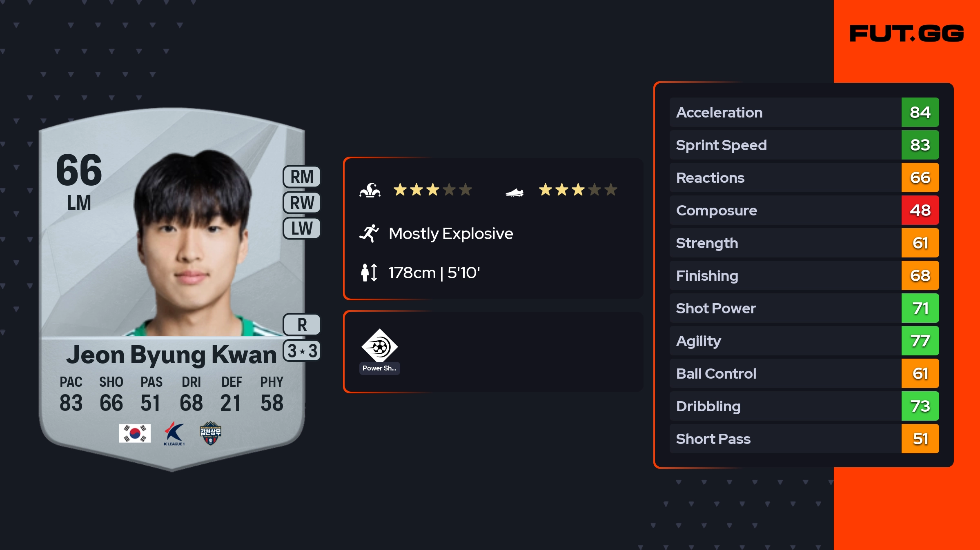The image size is (980, 550).
Task: Click the K League 1 logo
Action: [x=174, y=433]
